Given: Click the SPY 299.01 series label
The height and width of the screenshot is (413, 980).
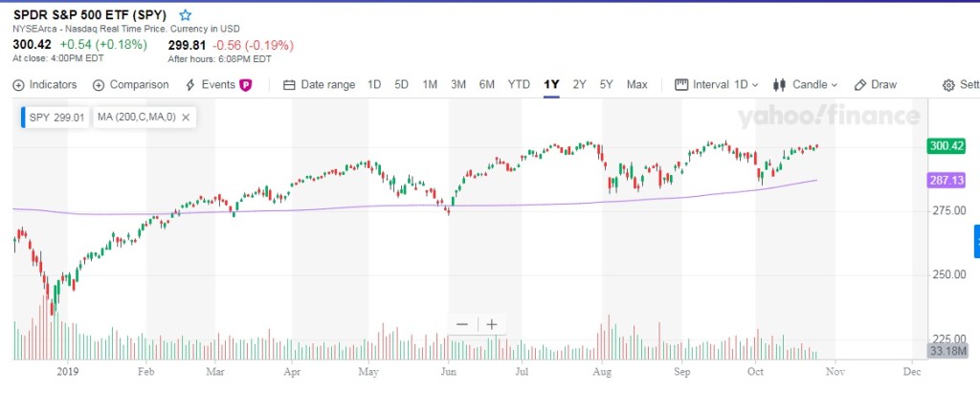Looking at the screenshot, I should (x=55, y=118).
